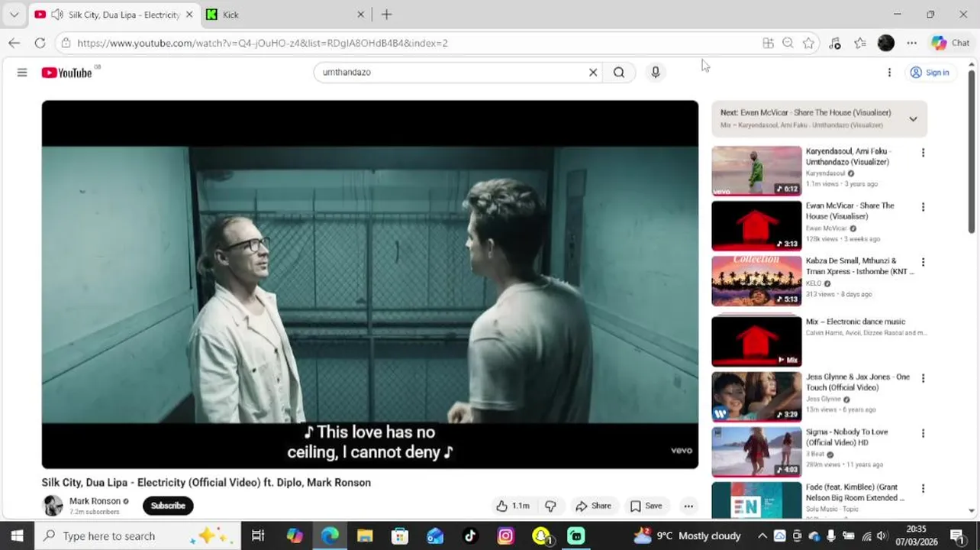
Task: Open options for Karyendasoul Umthandazo video
Action: pos(923,152)
